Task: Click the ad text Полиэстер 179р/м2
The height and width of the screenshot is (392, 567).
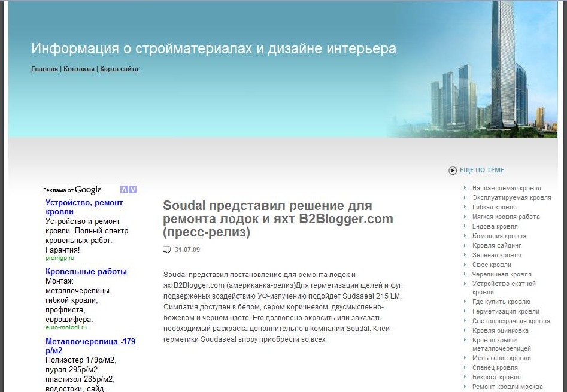Action: tap(81, 360)
